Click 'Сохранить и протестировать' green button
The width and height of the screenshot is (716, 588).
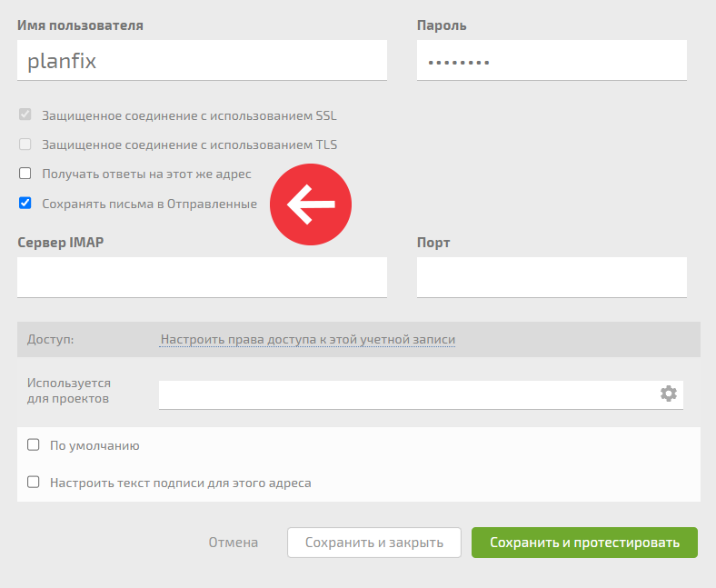pyautogui.click(x=584, y=543)
